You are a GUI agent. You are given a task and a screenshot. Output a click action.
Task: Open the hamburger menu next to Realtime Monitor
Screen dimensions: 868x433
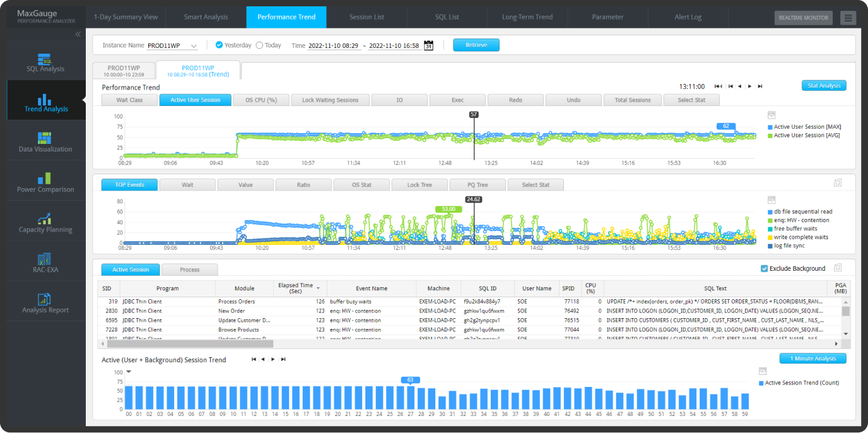click(x=848, y=18)
